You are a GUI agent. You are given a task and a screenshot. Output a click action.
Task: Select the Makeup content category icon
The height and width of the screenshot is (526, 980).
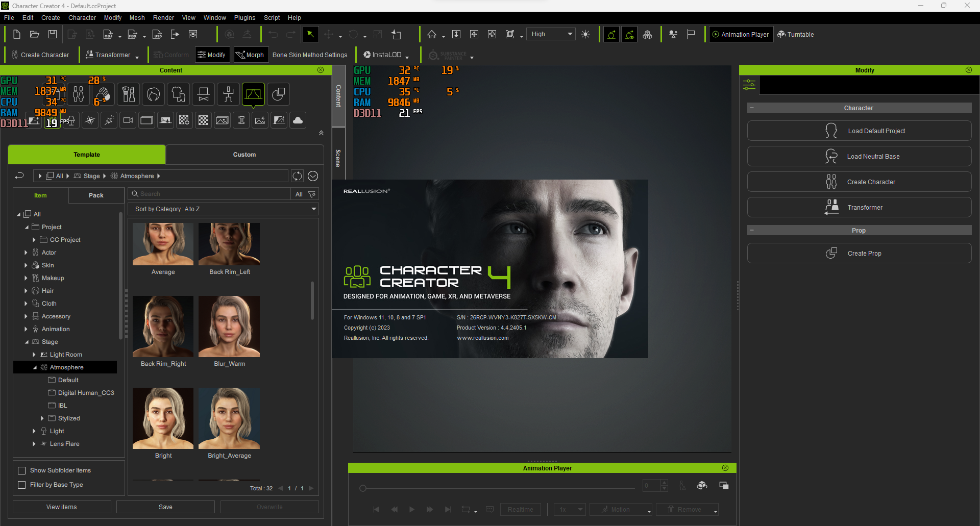[128, 94]
